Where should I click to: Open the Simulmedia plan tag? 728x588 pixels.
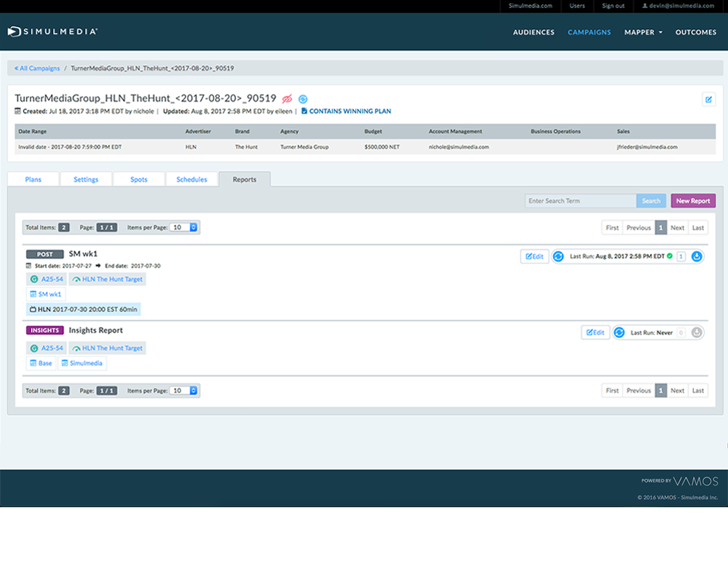click(82, 363)
